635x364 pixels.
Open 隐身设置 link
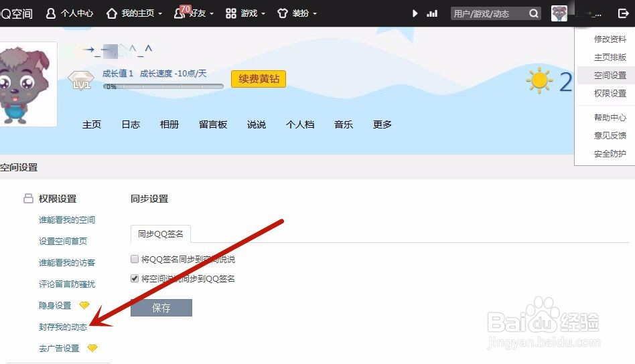(x=55, y=305)
